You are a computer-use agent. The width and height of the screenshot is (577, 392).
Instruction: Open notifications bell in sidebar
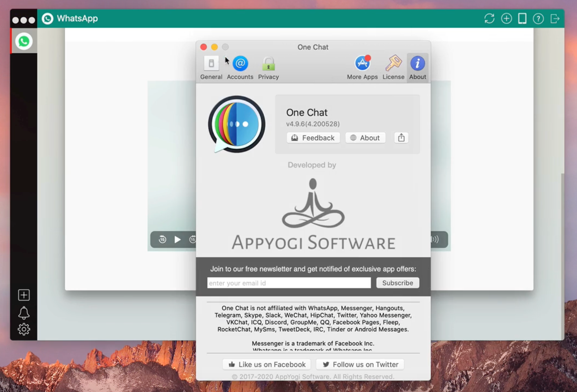24,313
